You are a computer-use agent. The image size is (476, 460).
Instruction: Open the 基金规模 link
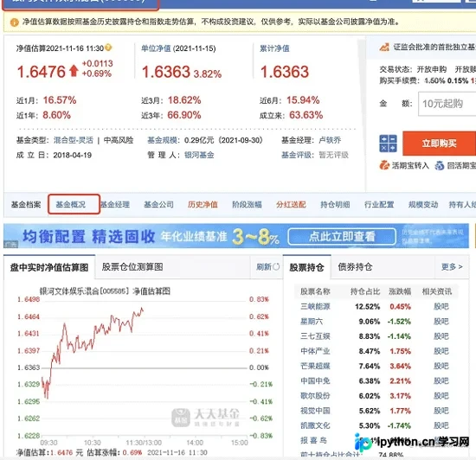[x=162, y=140]
